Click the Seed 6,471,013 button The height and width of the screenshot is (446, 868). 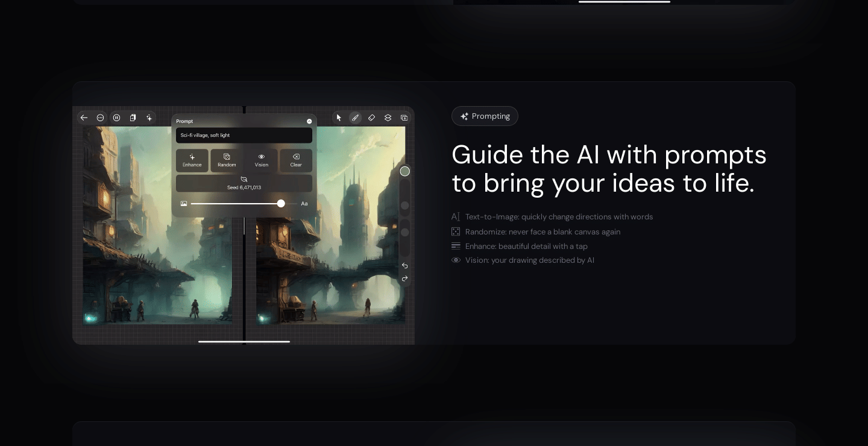coord(244,183)
